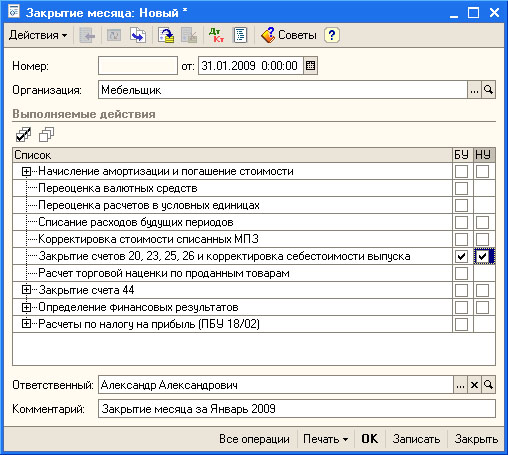Click the magnifier to open Организация Мебельщик
This screenshot has height=455, width=508.
click(488, 90)
